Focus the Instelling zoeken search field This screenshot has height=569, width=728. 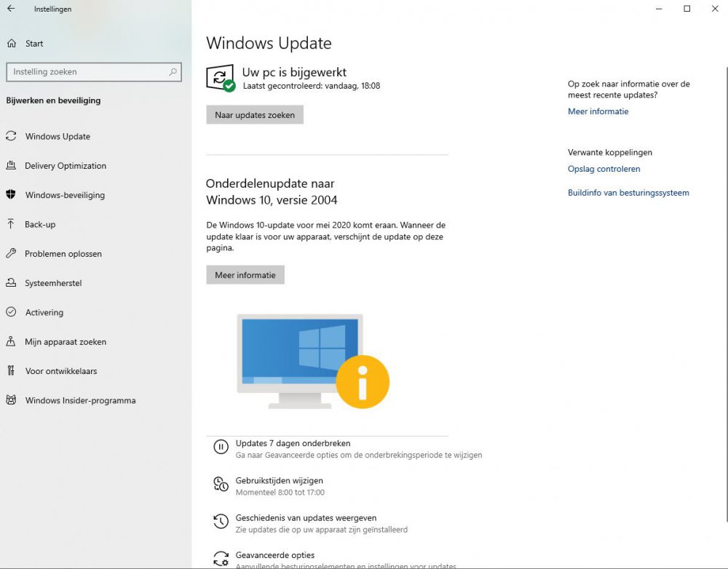pos(94,72)
